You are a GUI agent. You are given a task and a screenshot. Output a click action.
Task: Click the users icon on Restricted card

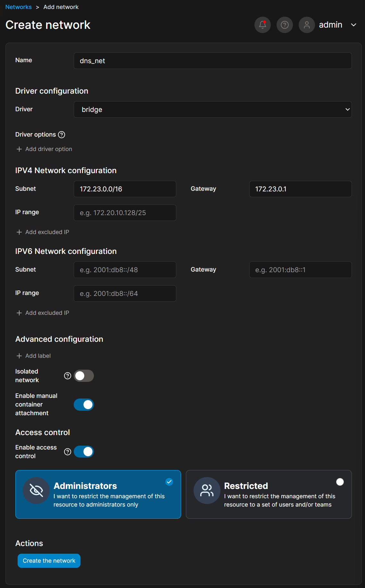pos(207,491)
